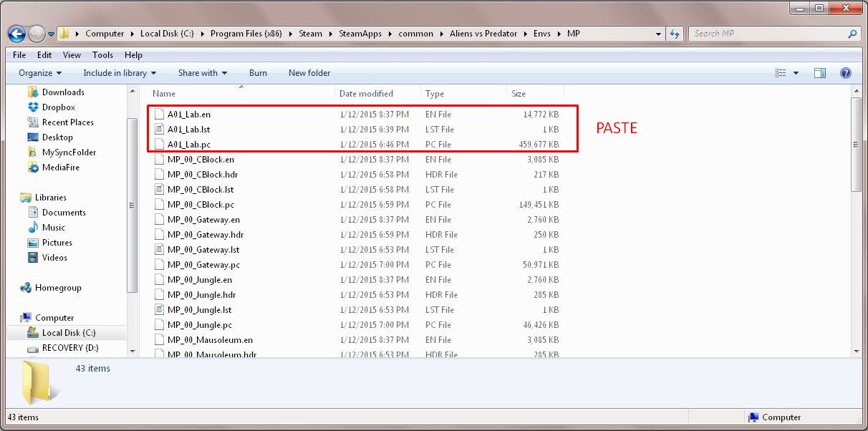Open the Help menu
Viewport: 868px width, 431px height.
(133, 55)
